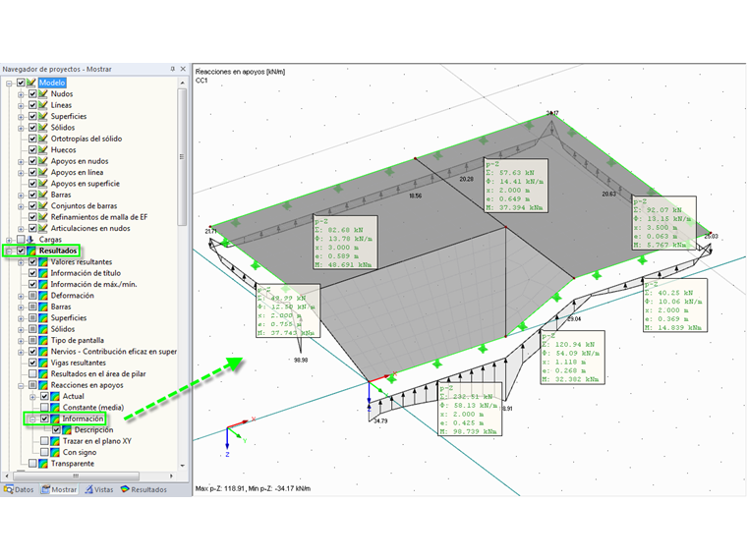Click the navigator scroll-right arrow
Image resolution: width=747 pixels, height=560 pixels.
pyautogui.click(x=171, y=476)
